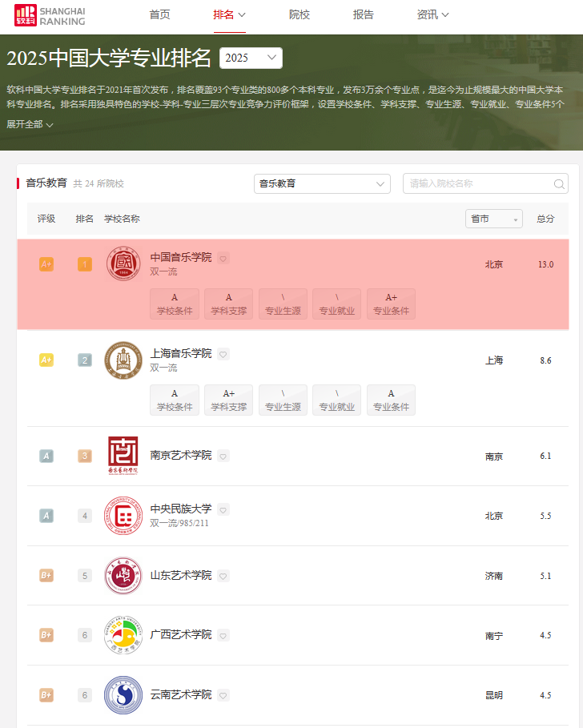Image resolution: width=583 pixels, height=728 pixels.
Task: Click the 中国音乐学院 school emblem
Action: pos(123,263)
